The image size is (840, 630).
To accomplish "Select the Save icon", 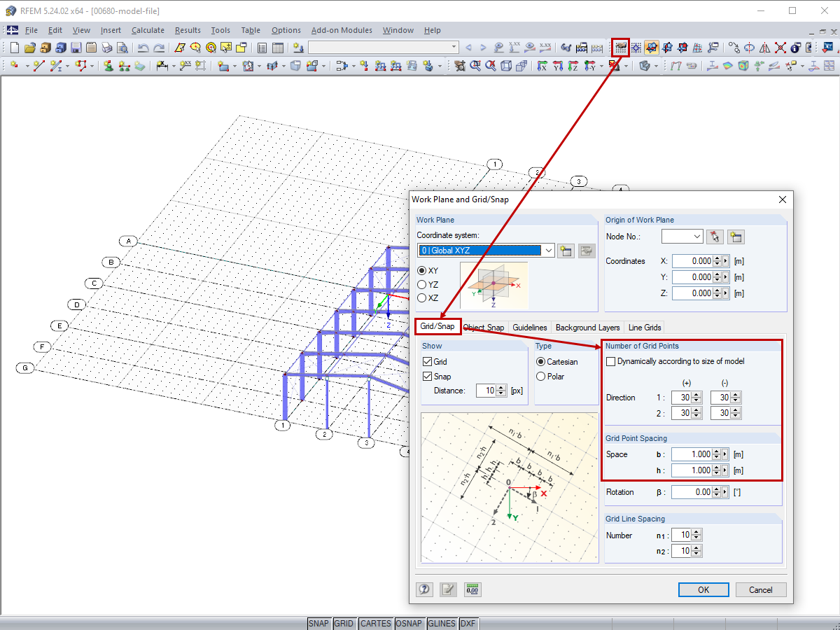I will [x=75, y=47].
